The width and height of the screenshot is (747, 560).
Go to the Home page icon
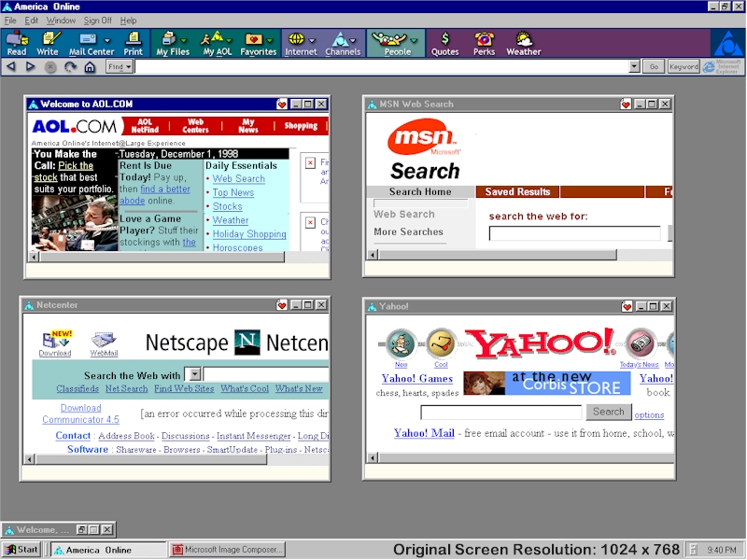click(x=90, y=67)
